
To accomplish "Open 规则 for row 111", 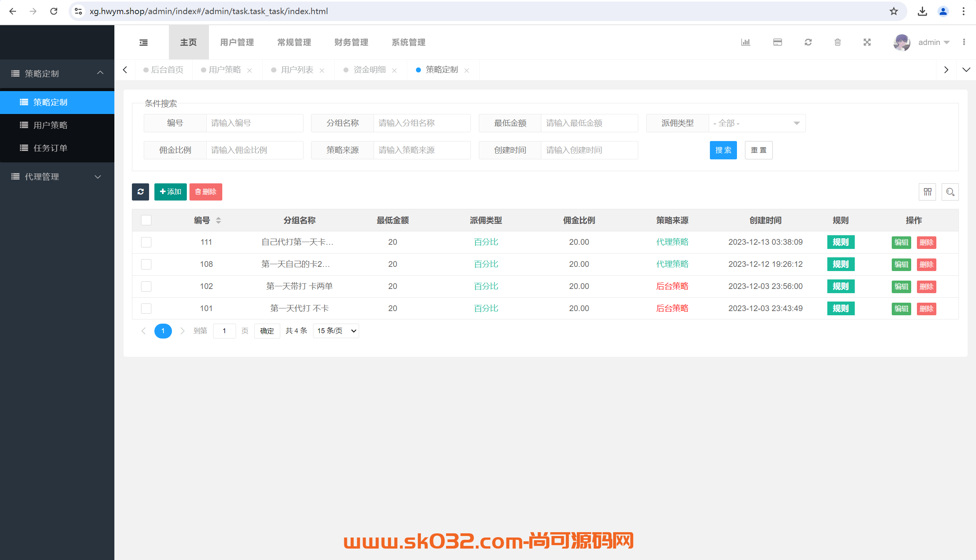I will 841,242.
